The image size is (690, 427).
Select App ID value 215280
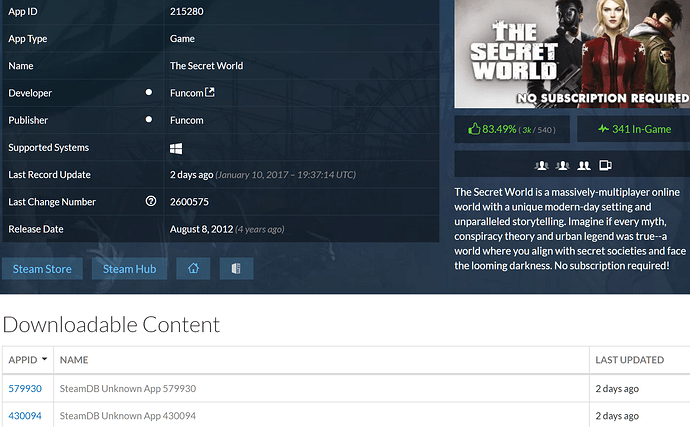coord(187,11)
